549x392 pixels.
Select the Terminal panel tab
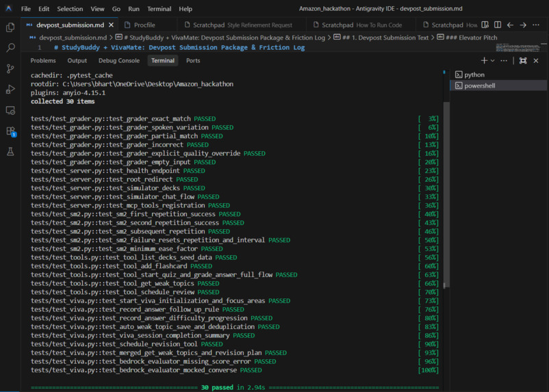[163, 61]
